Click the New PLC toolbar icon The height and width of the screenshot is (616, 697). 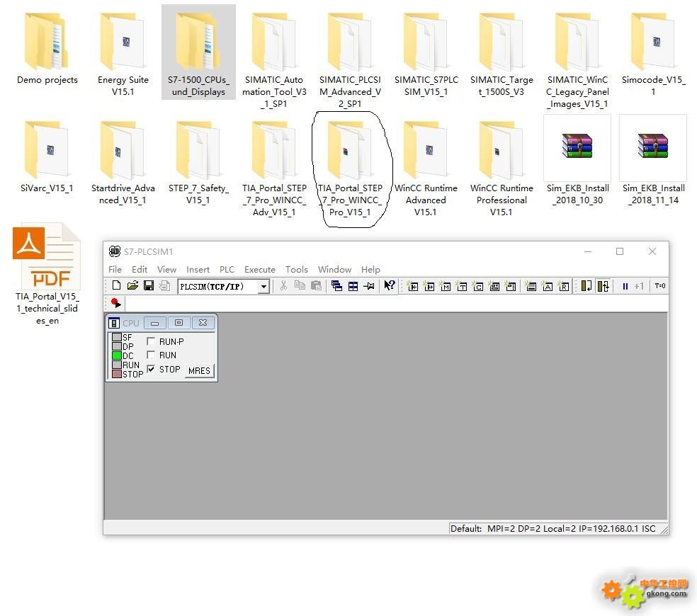pyautogui.click(x=116, y=286)
